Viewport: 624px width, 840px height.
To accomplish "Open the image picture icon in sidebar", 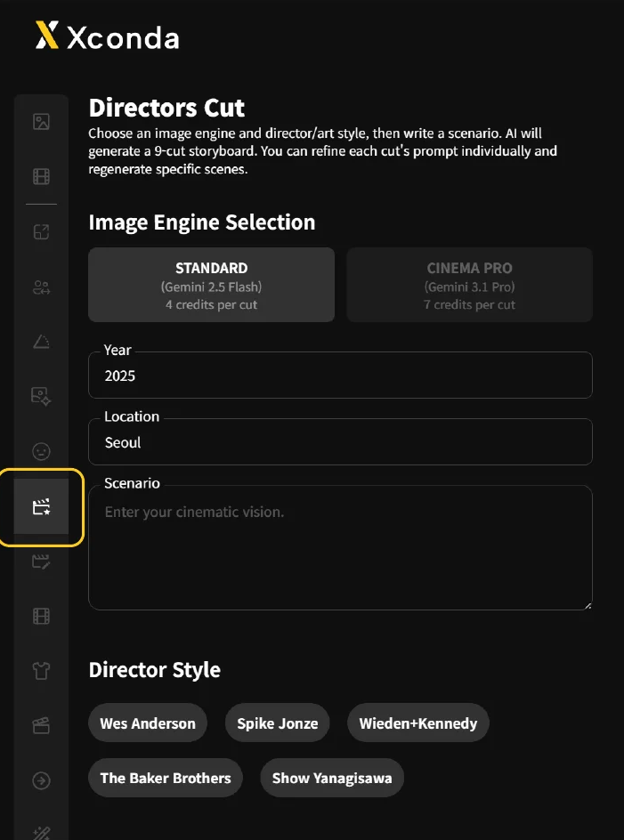I will (41, 122).
